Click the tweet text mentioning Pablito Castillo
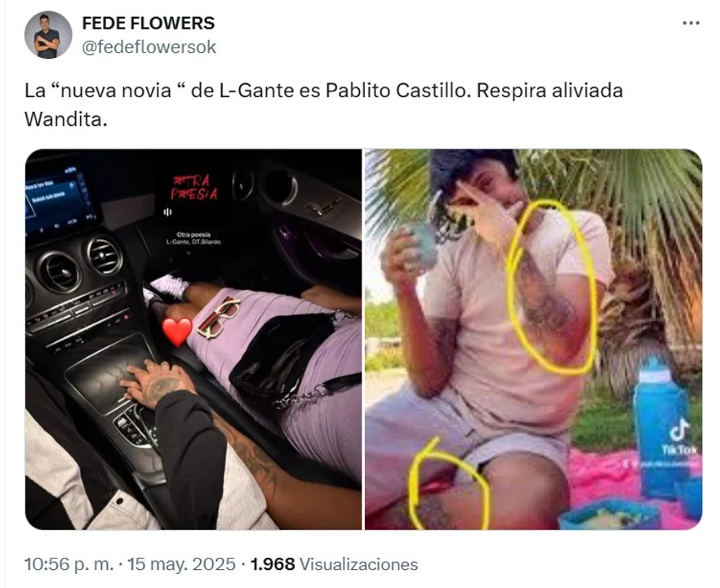The image size is (720, 588). click(x=323, y=105)
